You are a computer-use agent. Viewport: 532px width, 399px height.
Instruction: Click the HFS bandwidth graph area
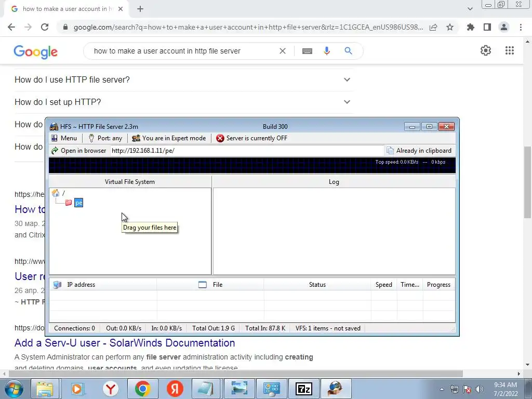(x=252, y=166)
